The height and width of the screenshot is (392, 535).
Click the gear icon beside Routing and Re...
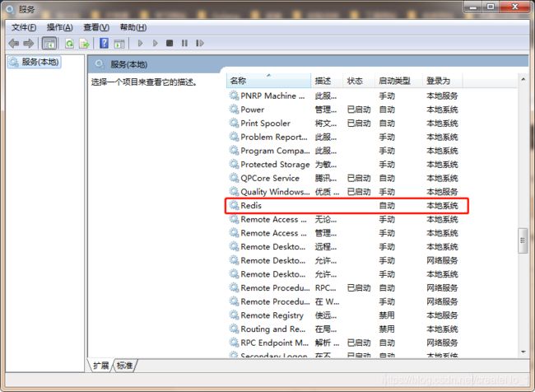pyautogui.click(x=234, y=329)
